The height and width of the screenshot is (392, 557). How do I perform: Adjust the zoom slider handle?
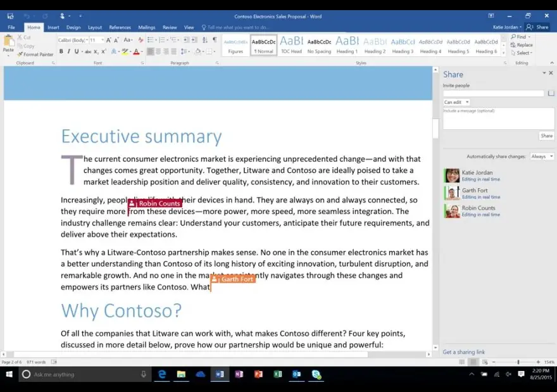click(518, 362)
